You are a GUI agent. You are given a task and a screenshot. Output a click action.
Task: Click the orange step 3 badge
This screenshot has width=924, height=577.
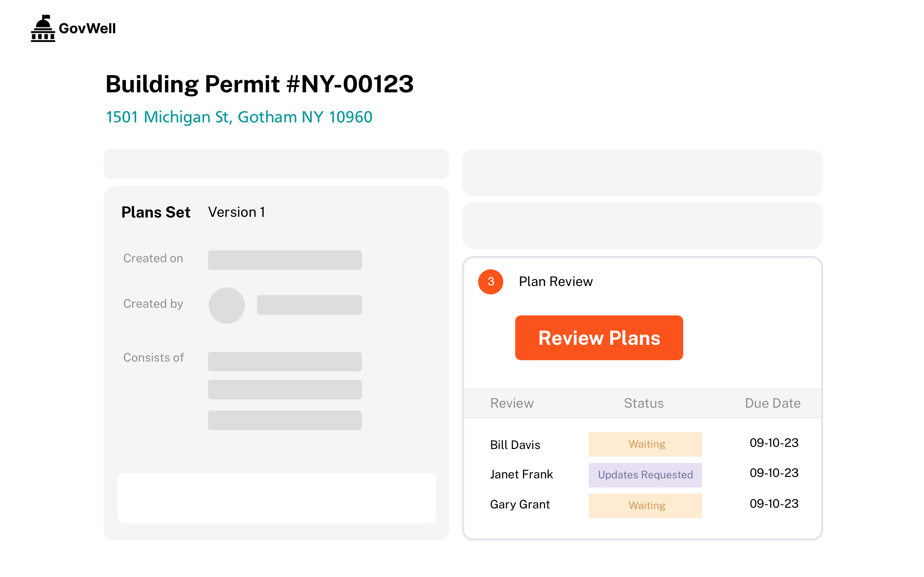tap(490, 282)
